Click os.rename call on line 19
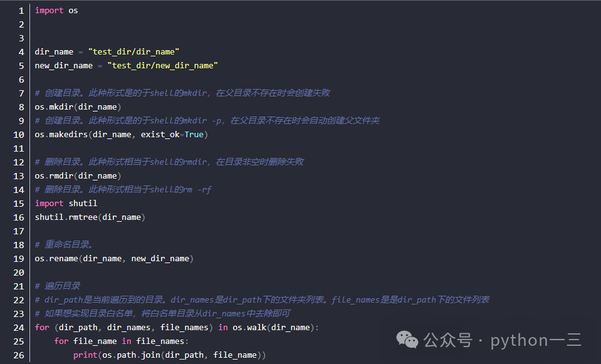Screen dimensions: 601x364 click(x=114, y=259)
